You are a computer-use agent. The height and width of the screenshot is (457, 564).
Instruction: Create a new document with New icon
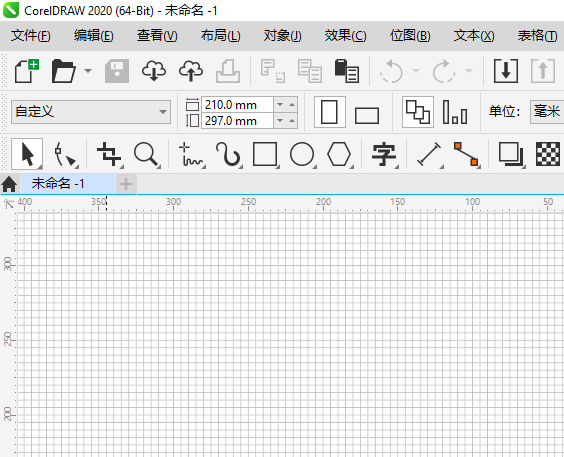[27, 71]
